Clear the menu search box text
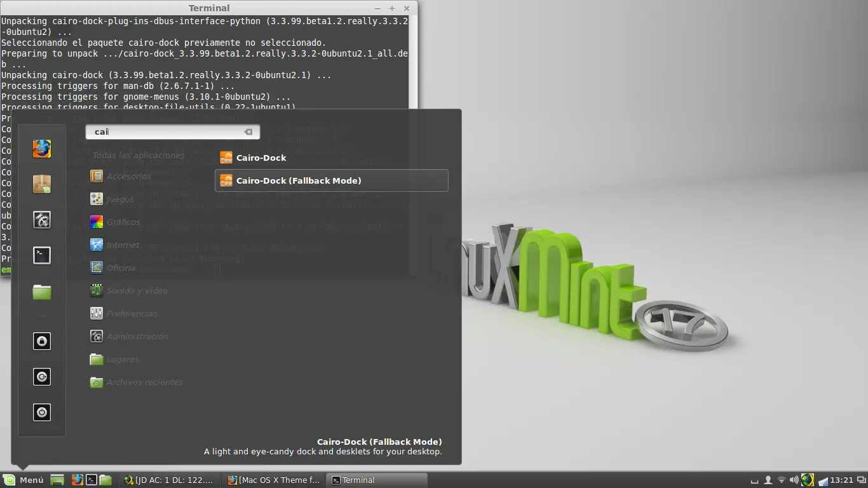Screen dimensions: 868x488 click(x=248, y=132)
